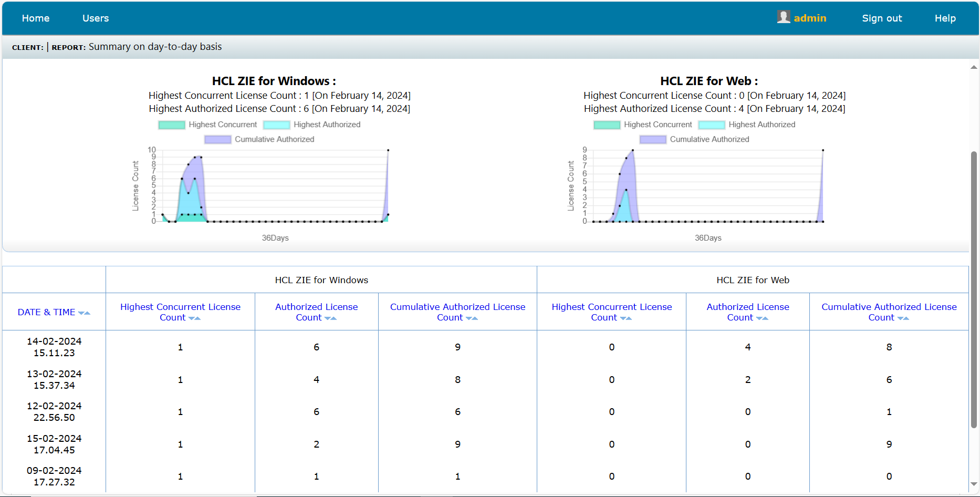The height and width of the screenshot is (497, 980).
Task: Click Windows 'Highest Authorized License Count : 6' summary line
Action: (x=279, y=109)
